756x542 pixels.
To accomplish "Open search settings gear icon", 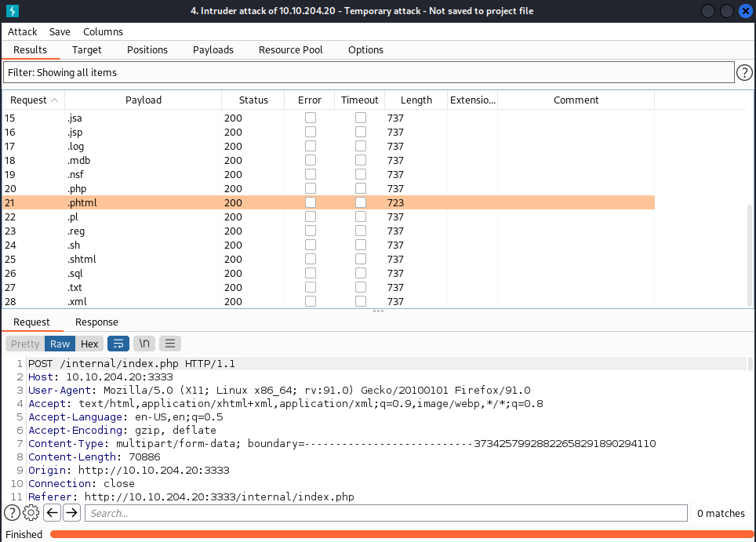I will click(x=31, y=513).
